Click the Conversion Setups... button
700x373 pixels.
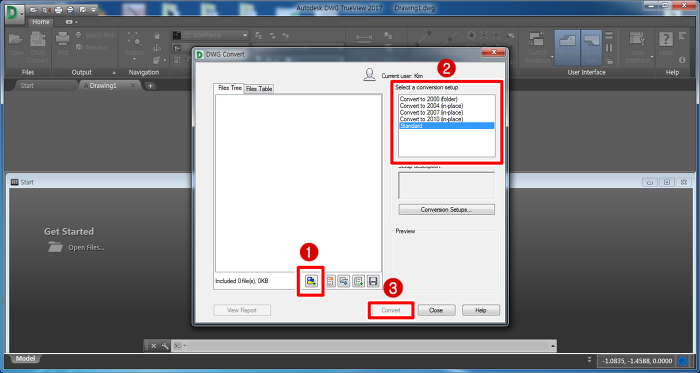(446, 209)
